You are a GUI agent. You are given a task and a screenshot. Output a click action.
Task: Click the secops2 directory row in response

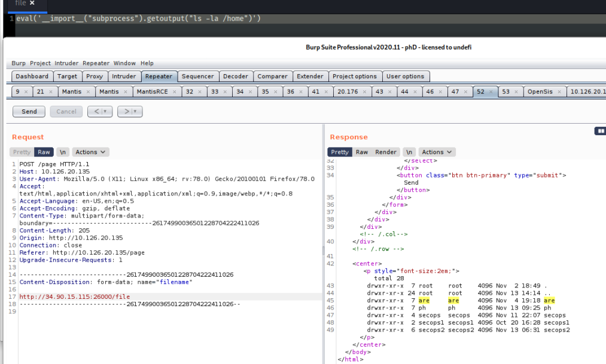pyautogui.click(x=468, y=330)
